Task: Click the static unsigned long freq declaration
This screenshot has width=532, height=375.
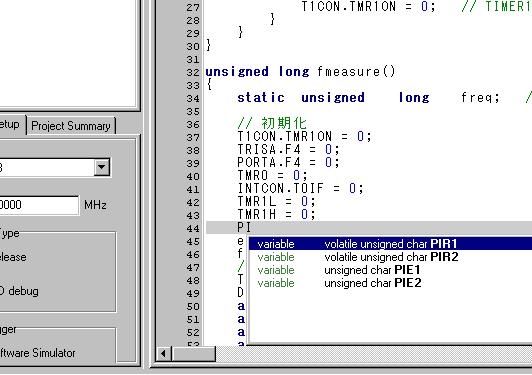Action: pos(368,98)
